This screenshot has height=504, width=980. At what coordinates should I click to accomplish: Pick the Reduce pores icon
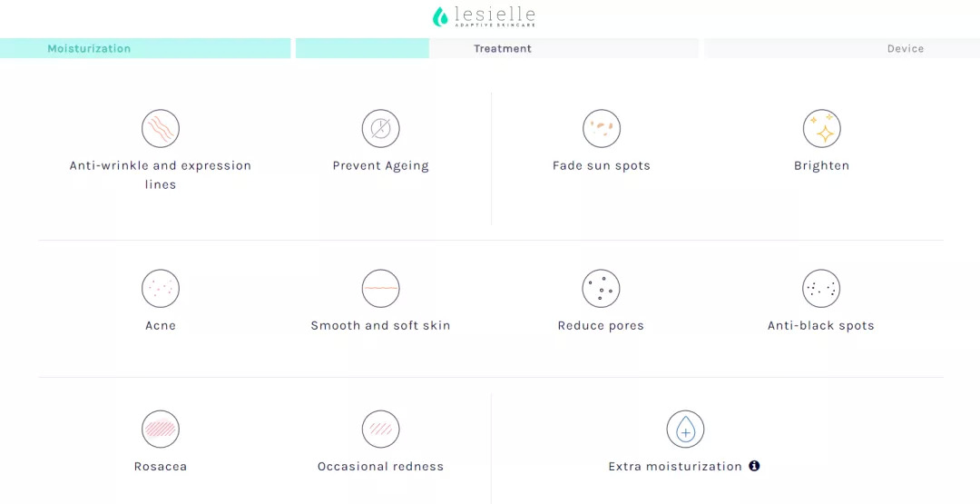click(x=601, y=289)
